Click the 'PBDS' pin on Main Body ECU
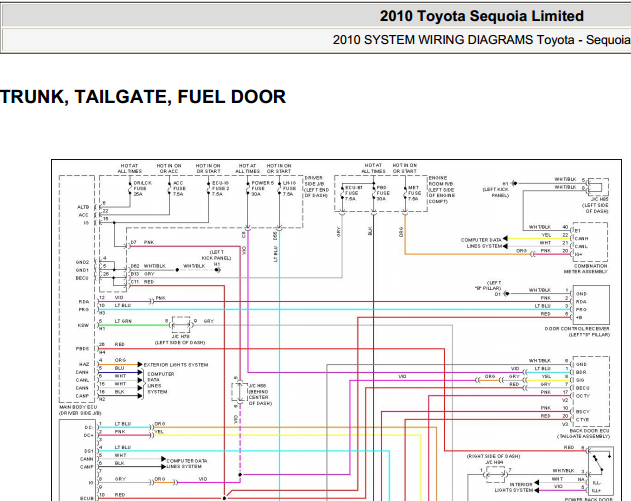Image resolution: width=631 pixels, height=501 pixels. tap(82, 348)
